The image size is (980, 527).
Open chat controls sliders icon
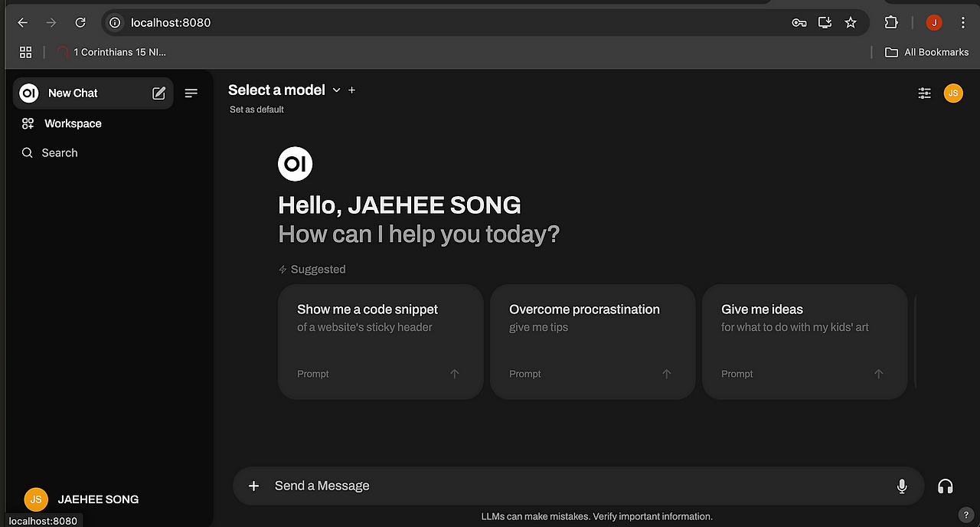[x=925, y=93]
